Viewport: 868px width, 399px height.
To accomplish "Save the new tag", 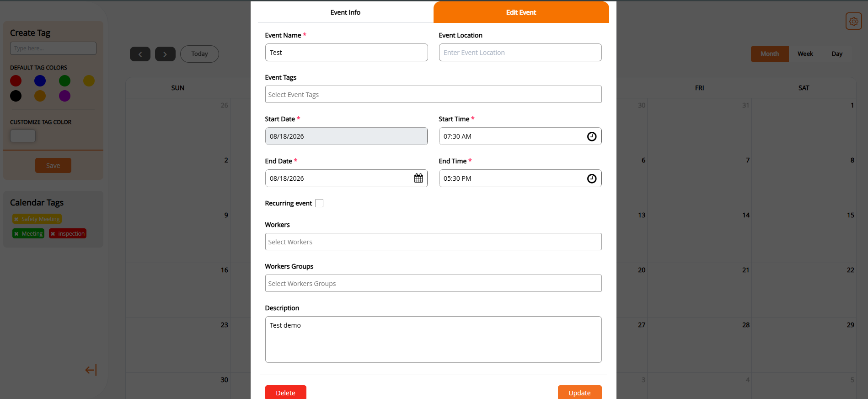I will tap(53, 166).
